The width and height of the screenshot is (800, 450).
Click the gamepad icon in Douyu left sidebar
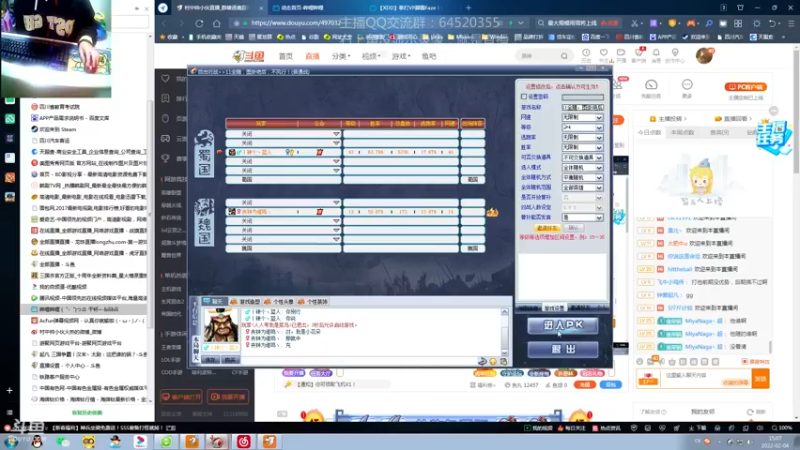165,138
